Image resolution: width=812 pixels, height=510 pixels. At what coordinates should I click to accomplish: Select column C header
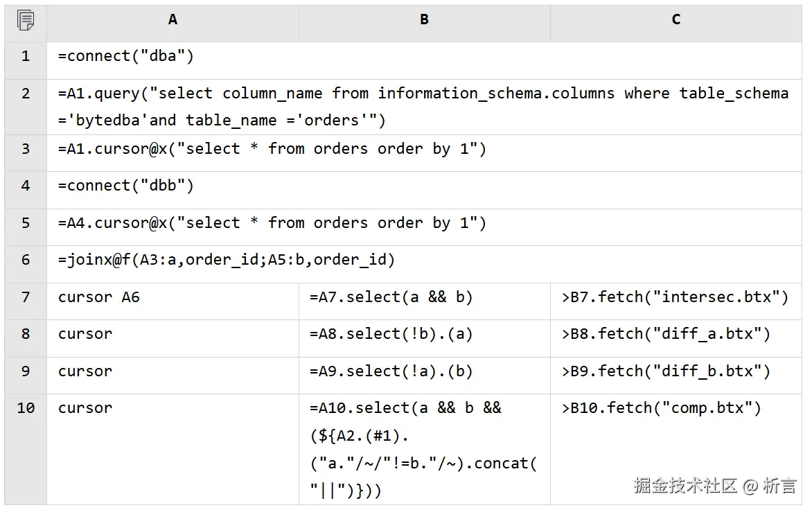pos(676,20)
